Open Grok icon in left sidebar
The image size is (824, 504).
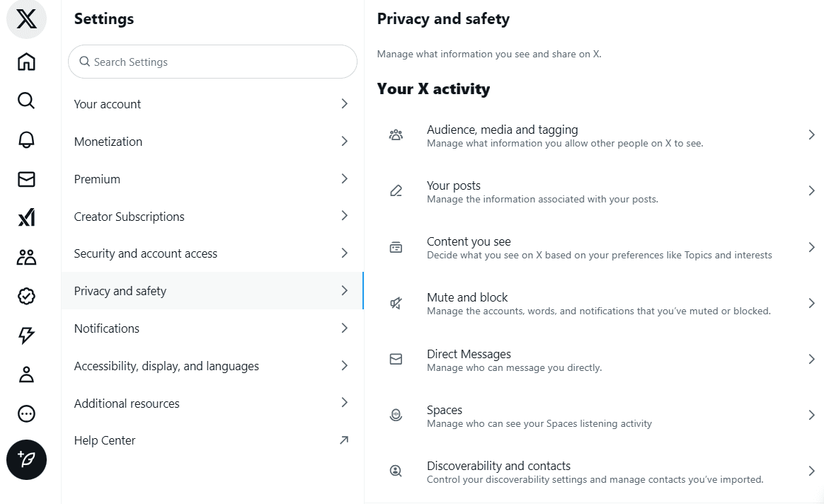[x=26, y=217]
